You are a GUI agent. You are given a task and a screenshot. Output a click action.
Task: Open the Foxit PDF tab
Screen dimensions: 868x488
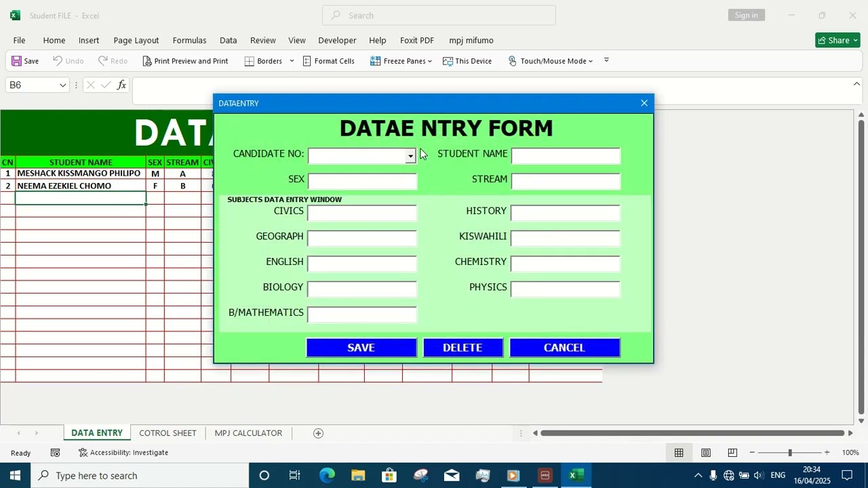click(x=417, y=40)
